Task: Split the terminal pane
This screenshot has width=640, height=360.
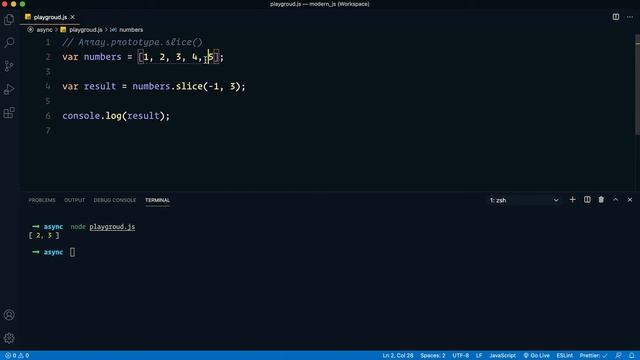Action: point(587,200)
